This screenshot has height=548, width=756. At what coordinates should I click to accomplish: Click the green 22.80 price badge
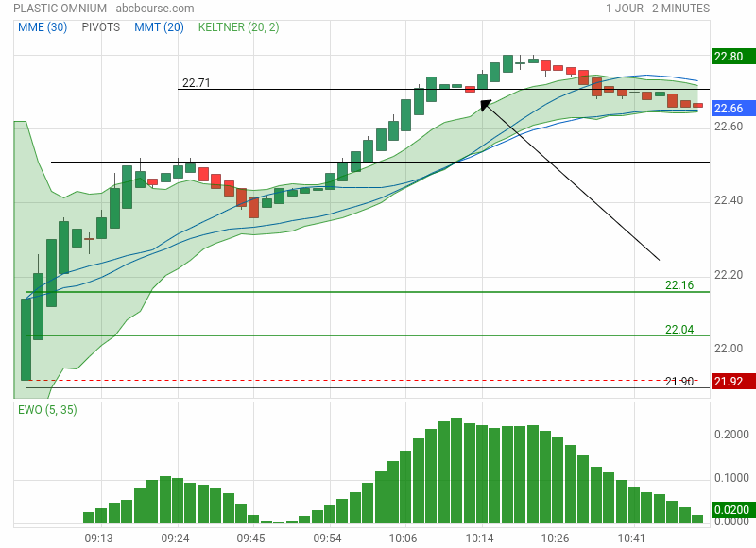[733, 57]
